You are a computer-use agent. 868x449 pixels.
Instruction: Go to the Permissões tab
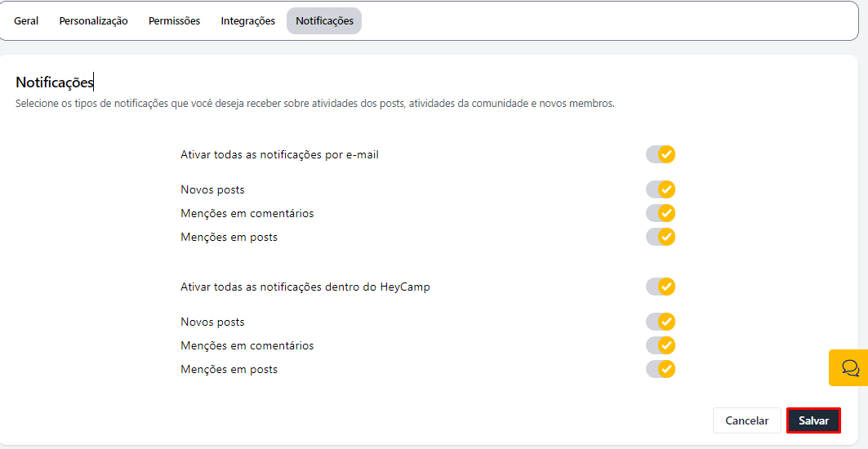(x=174, y=21)
